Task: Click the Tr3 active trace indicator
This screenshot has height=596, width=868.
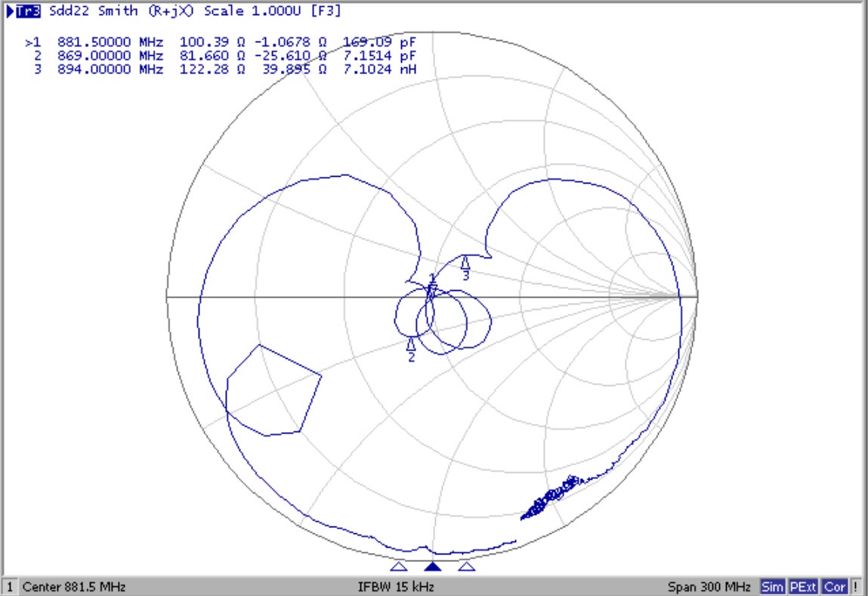Action: pos(23,11)
